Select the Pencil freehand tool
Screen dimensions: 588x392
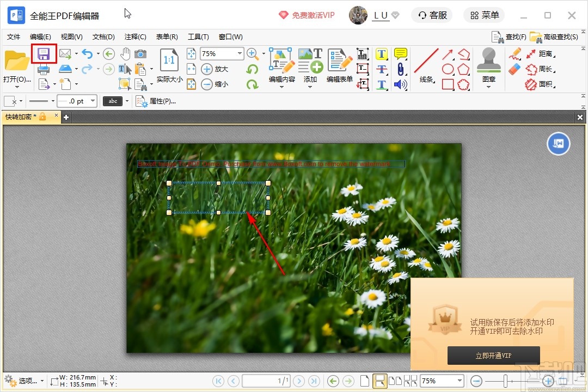point(515,54)
